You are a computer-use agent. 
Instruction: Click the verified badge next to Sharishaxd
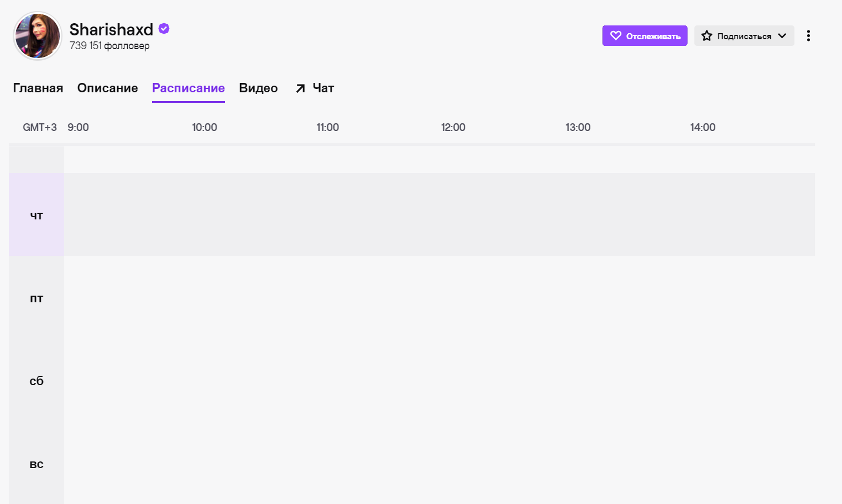pyautogui.click(x=164, y=29)
